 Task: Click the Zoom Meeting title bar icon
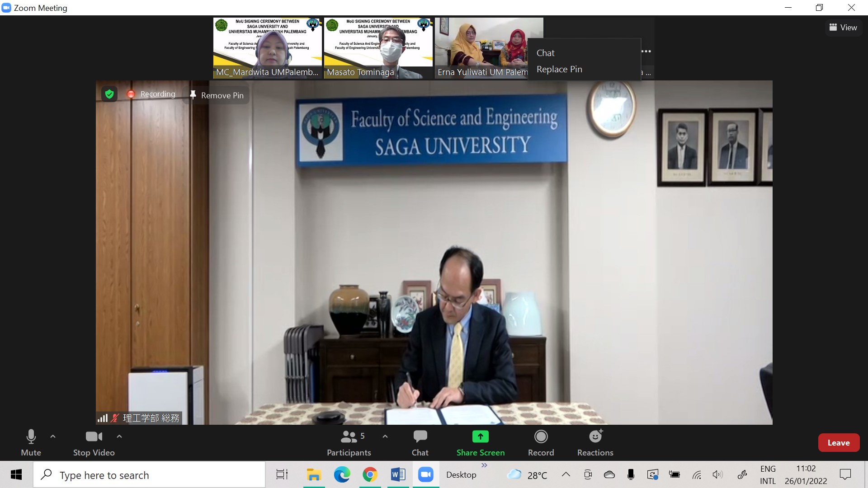tap(6, 8)
